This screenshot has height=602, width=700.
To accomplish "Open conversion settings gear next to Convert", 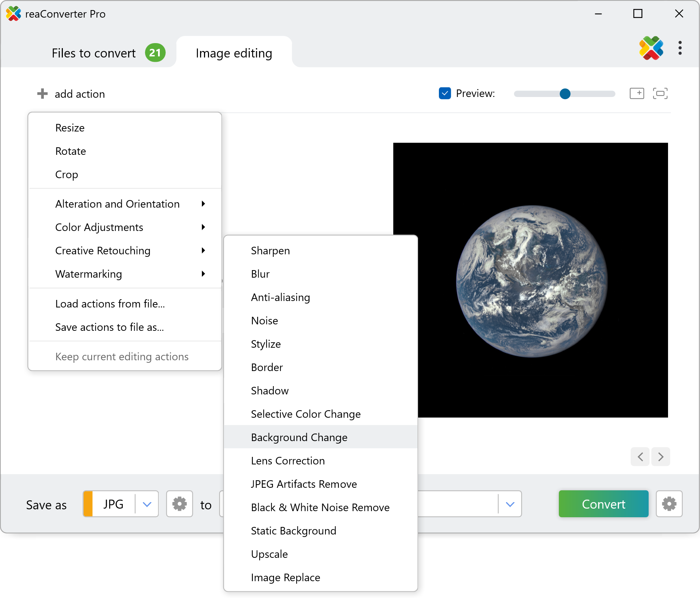I will pyautogui.click(x=669, y=504).
